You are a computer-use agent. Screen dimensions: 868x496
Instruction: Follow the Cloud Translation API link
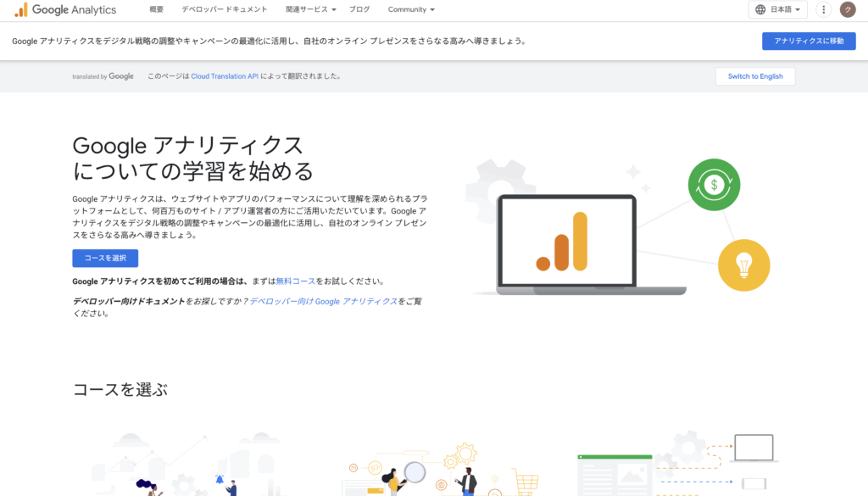coord(225,76)
